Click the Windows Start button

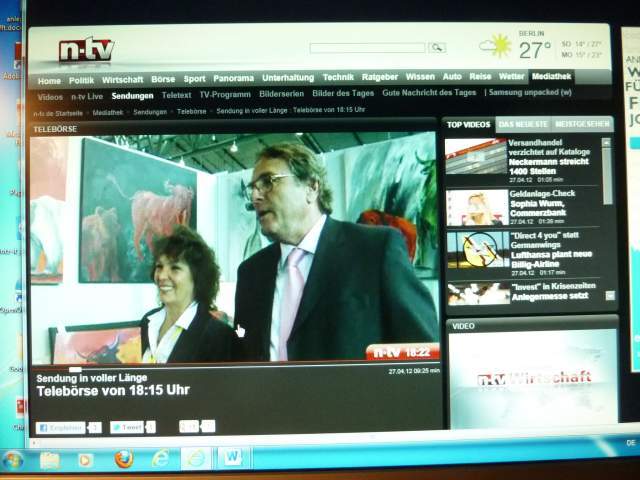click(13, 460)
